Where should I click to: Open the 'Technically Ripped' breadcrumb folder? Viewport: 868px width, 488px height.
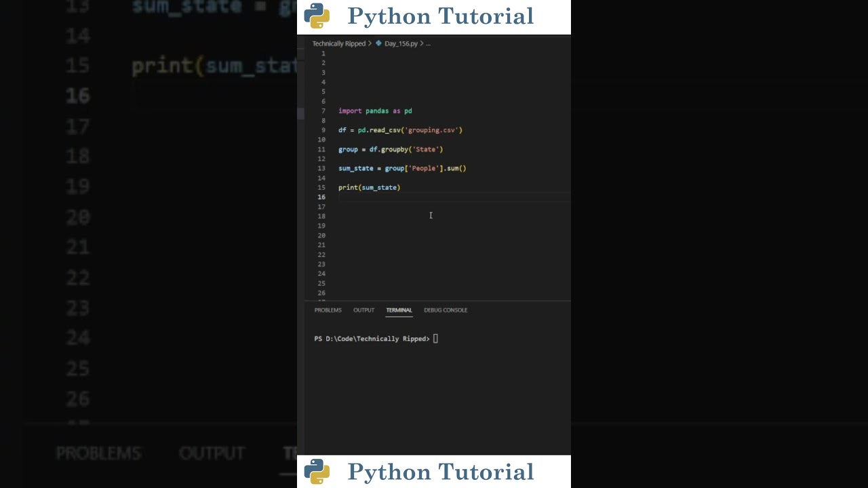click(x=338, y=43)
